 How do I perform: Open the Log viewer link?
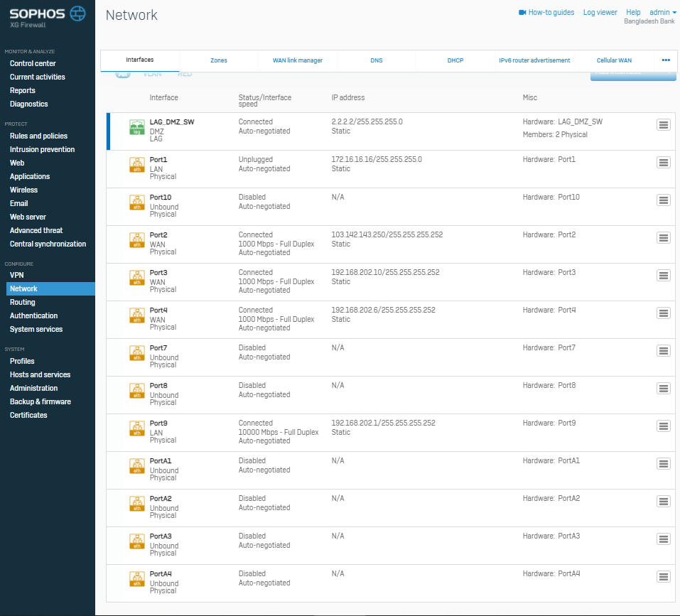[600, 13]
